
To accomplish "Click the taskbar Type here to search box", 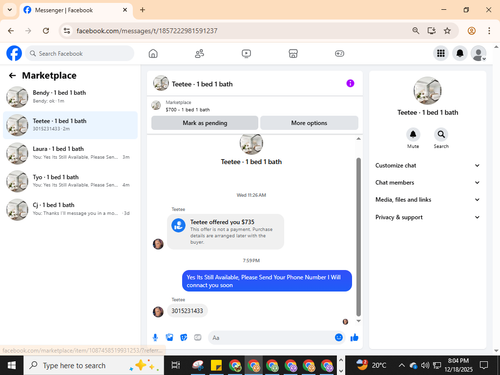I will (94, 366).
